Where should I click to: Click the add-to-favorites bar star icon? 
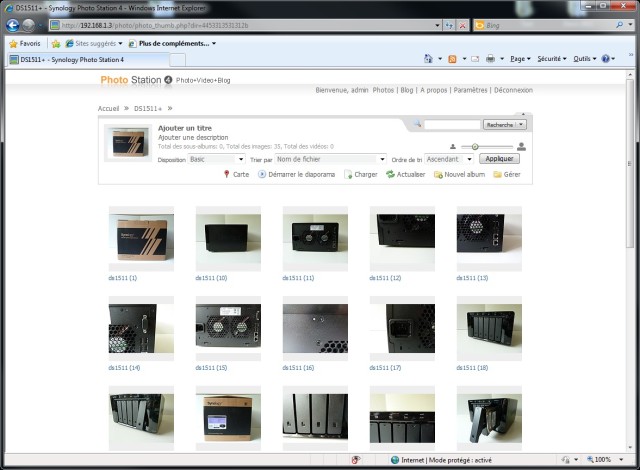click(x=56, y=44)
